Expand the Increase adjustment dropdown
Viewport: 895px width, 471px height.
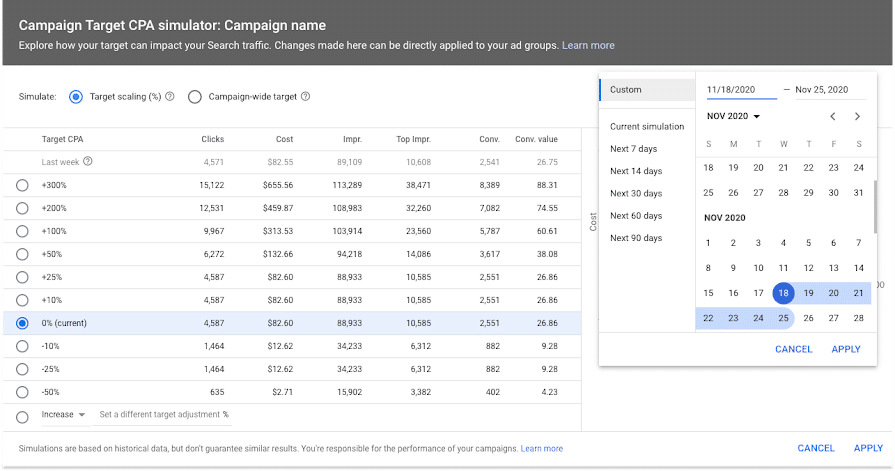63,414
